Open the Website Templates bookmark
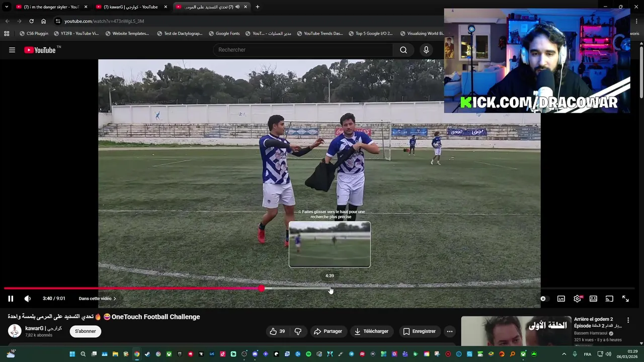 [127, 34]
